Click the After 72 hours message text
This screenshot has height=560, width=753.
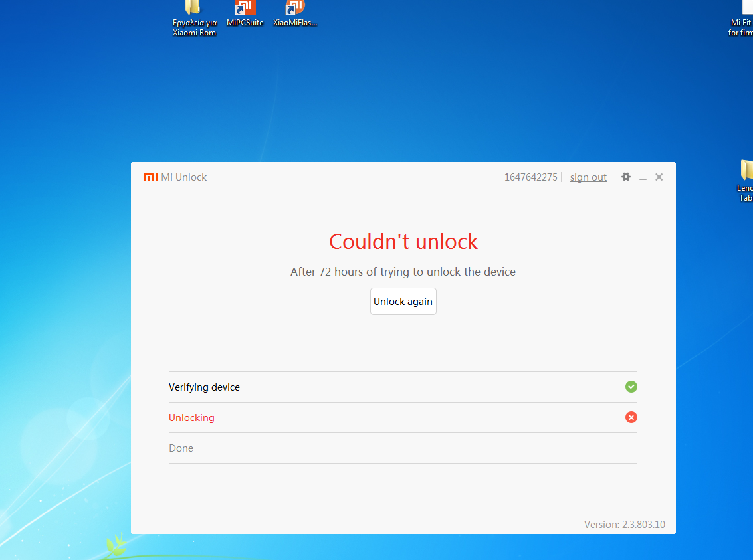pyautogui.click(x=403, y=272)
